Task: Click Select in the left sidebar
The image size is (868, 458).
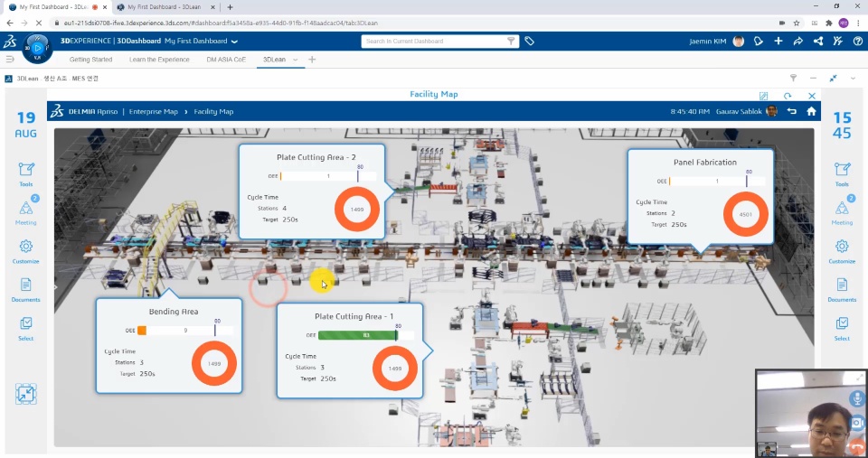Action: tap(26, 328)
